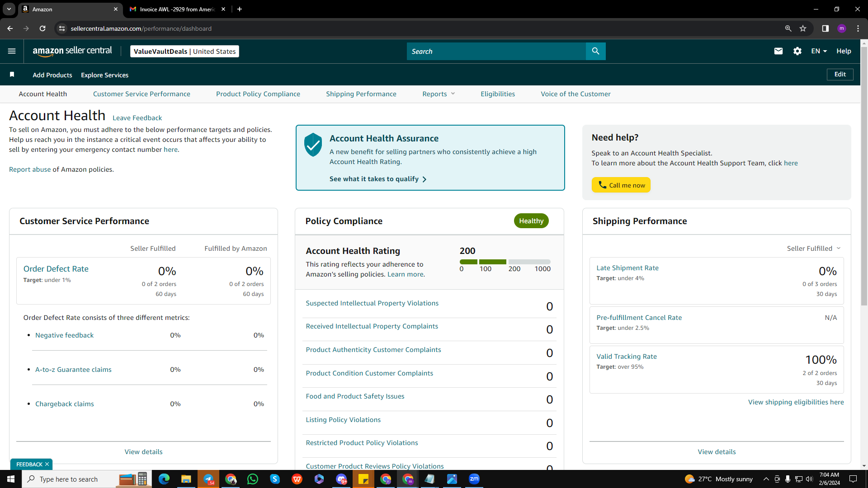868x488 pixels.
Task: Click the Account Health Assurance shield icon
Action: tap(313, 145)
